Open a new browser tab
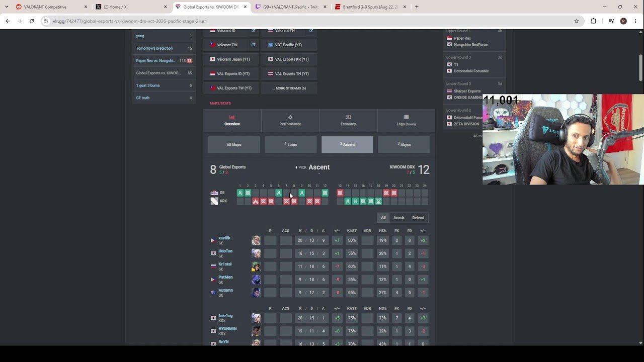This screenshot has width=644, height=362. coord(417,7)
